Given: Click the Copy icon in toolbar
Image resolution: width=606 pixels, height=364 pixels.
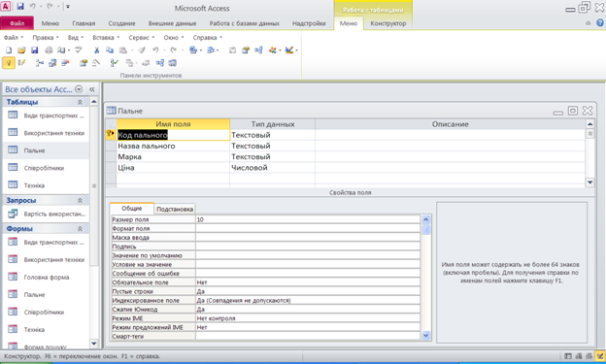Looking at the screenshot, I should coord(110,50).
